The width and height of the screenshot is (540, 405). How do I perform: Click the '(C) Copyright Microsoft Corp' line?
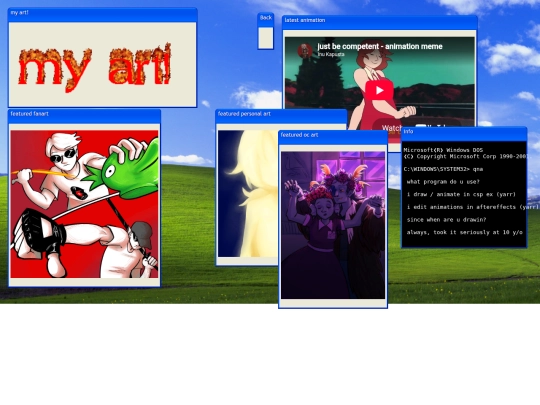coord(465,156)
